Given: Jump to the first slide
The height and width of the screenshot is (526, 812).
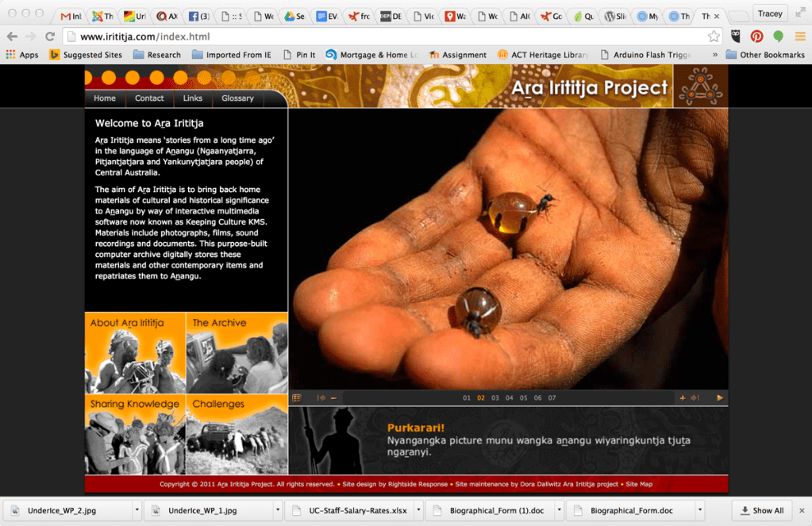Looking at the screenshot, I should 321,398.
